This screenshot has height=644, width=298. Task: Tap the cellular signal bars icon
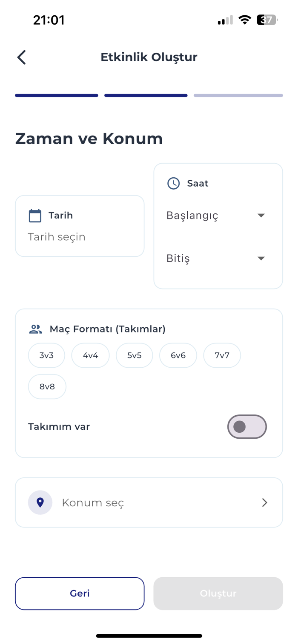point(225,20)
